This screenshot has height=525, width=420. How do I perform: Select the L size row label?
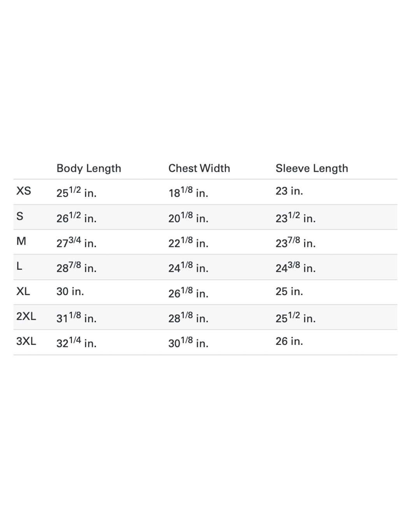pos(19,266)
